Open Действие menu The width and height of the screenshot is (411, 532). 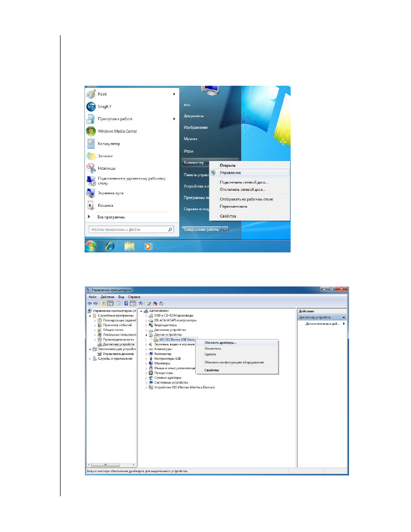108,297
